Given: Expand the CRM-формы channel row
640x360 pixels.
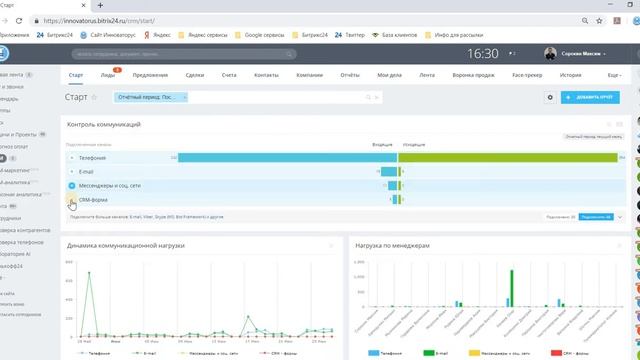Looking at the screenshot, I should (x=72, y=200).
